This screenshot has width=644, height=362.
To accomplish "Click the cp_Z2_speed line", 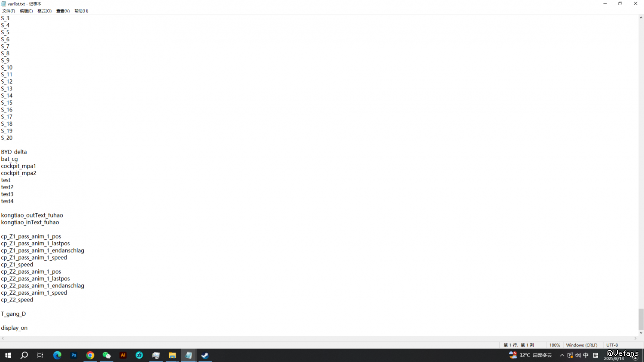I will click(x=17, y=300).
